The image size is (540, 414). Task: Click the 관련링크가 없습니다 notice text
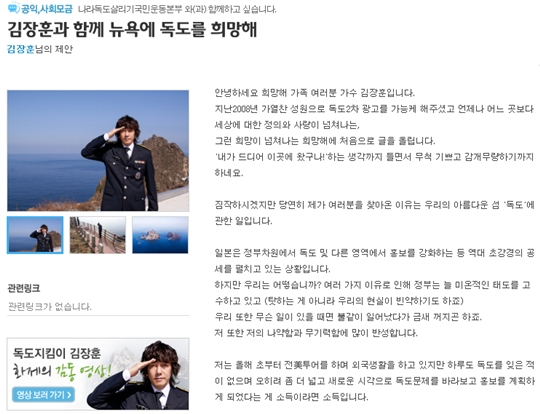[50, 307]
